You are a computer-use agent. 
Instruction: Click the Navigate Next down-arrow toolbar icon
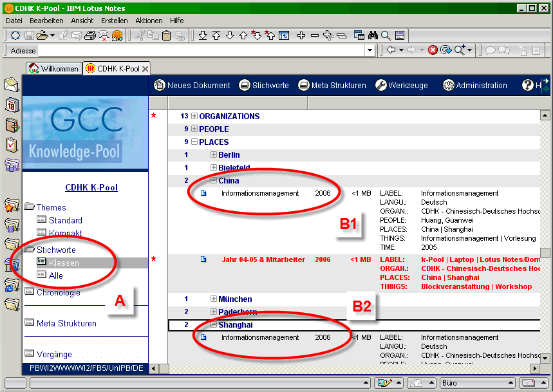230,35
